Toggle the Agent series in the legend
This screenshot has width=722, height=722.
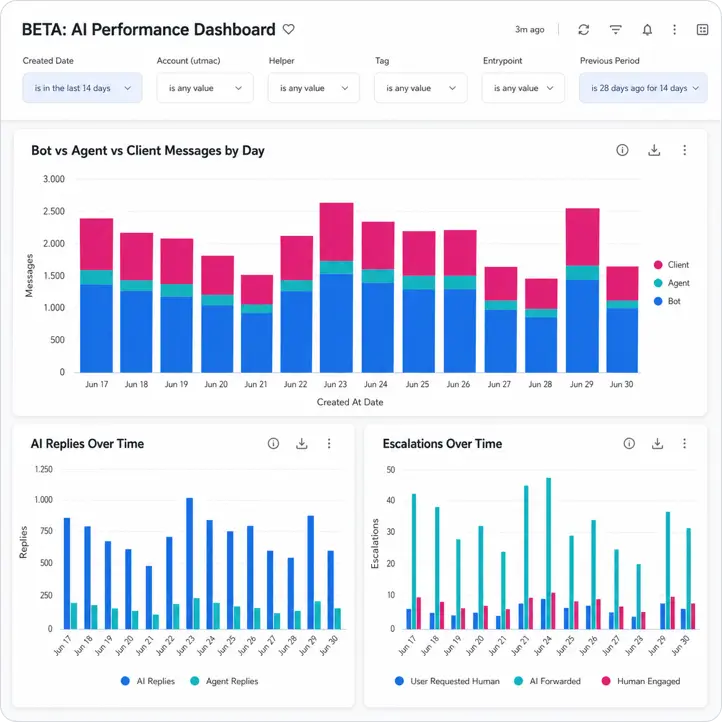pyautogui.click(x=671, y=283)
